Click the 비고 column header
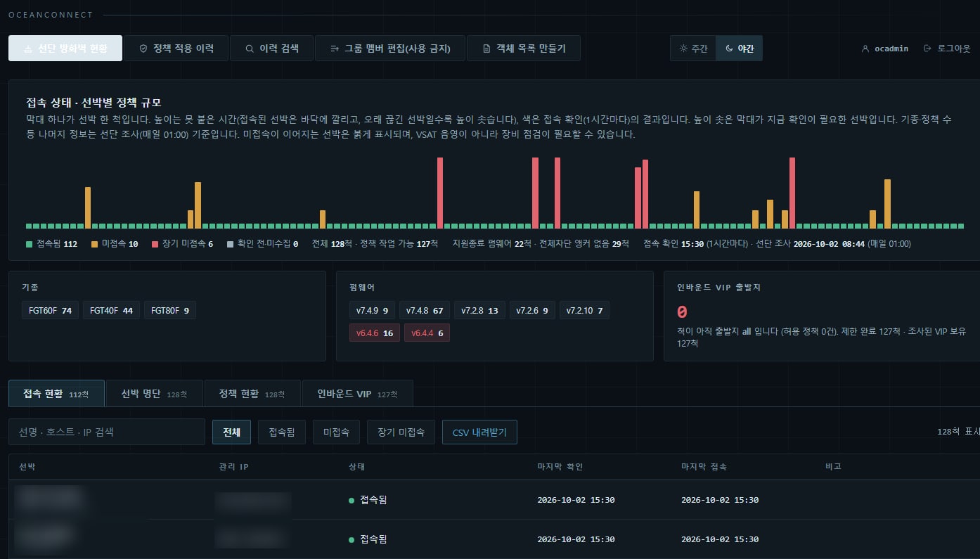 (833, 467)
